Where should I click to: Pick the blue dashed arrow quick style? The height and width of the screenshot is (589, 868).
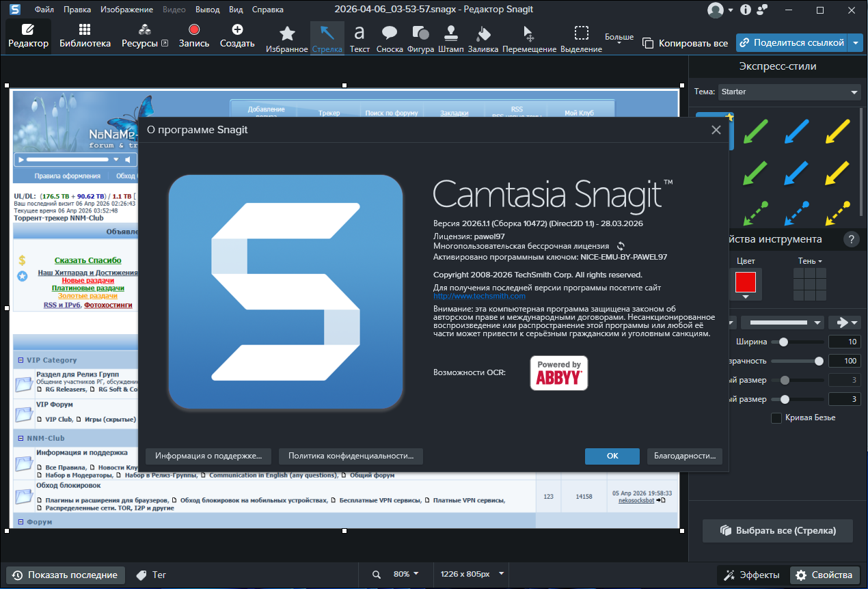pyautogui.click(x=796, y=213)
